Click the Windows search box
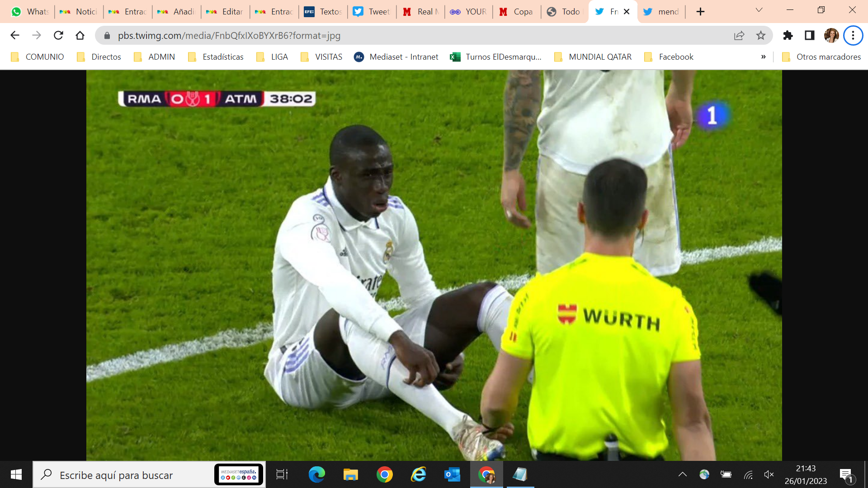Viewport: 868px width, 488px height. coord(149,474)
